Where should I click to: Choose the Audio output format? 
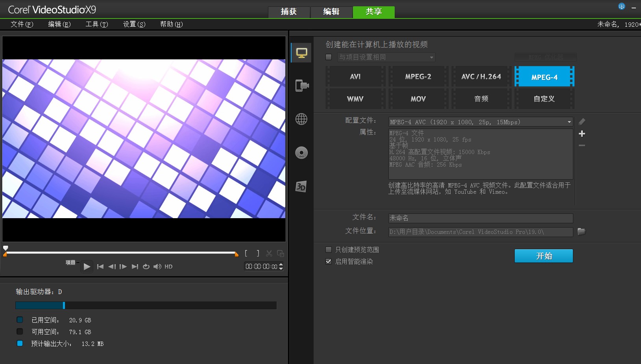[x=481, y=99]
